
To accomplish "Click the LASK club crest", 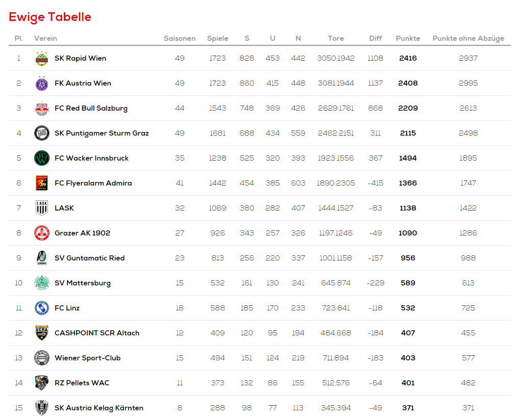I will tap(42, 208).
